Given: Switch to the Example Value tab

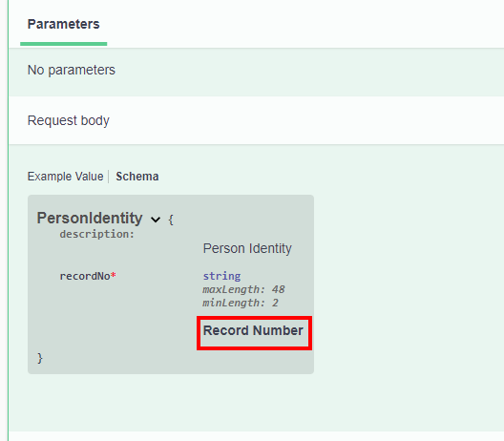Looking at the screenshot, I should (65, 177).
